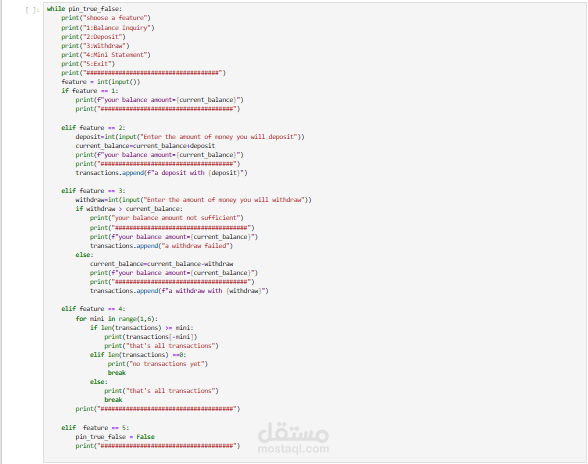Click the "if feature == 1:" line
The height and width of the screenshot is (464, 588).
[x=90, y=91]
